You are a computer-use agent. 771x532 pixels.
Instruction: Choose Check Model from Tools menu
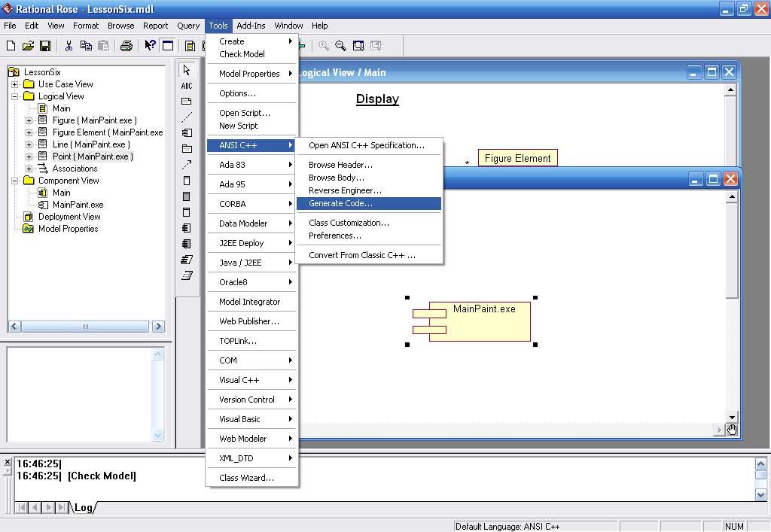tap(251, 54)
